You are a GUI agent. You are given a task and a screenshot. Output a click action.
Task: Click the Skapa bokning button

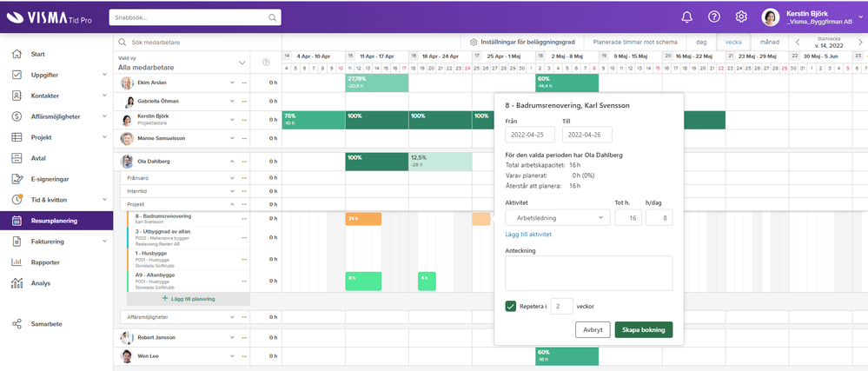coord(643,330)
